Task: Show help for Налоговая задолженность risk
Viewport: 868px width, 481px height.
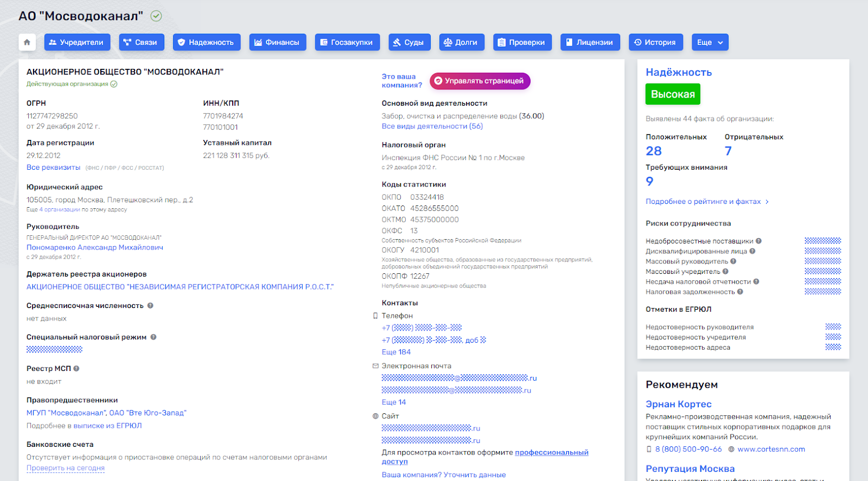Action: pyautogui.click(x=740, y=292)
